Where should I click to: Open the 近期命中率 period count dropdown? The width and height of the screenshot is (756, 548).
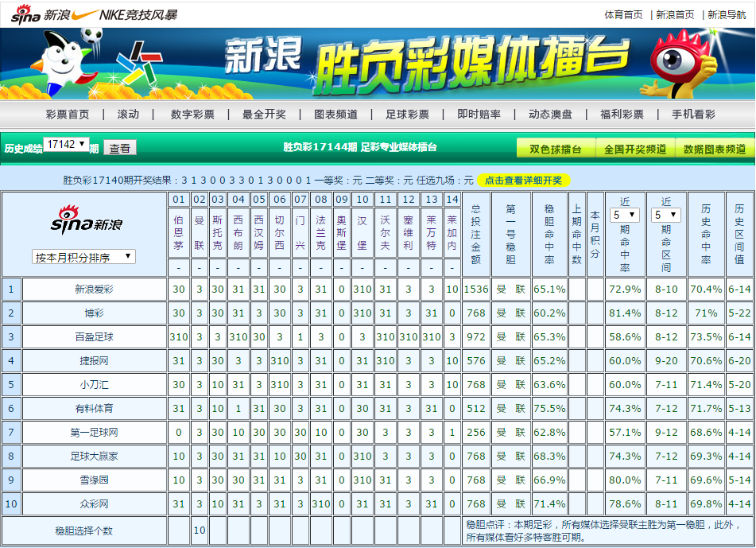625,216
